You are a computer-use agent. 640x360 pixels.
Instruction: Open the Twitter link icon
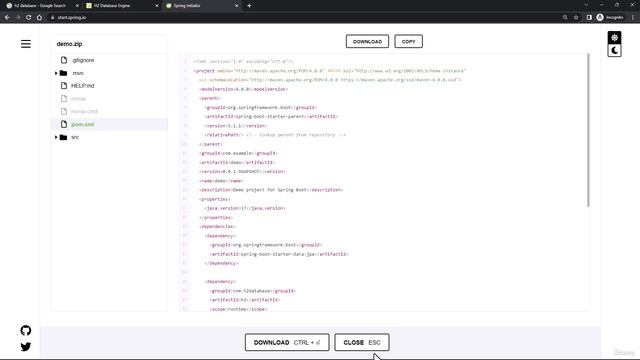[26, 347]
